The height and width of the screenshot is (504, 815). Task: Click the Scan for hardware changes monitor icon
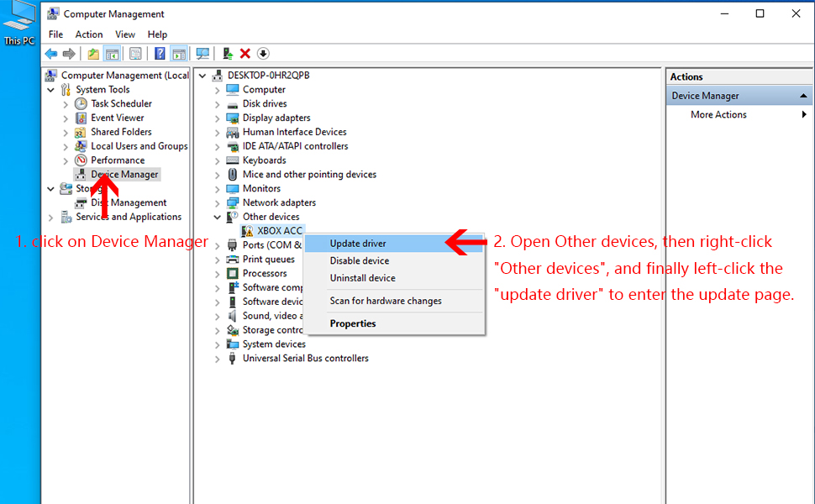point(202,54)
